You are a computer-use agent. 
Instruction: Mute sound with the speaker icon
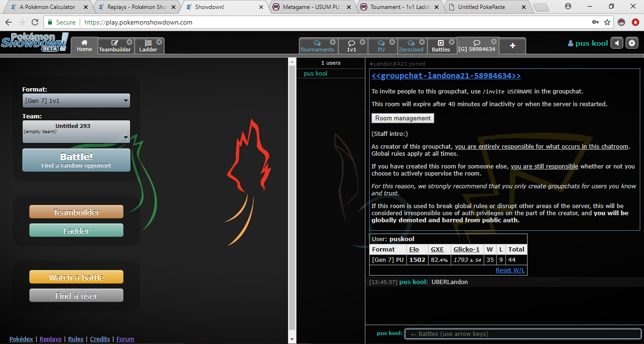617,43
